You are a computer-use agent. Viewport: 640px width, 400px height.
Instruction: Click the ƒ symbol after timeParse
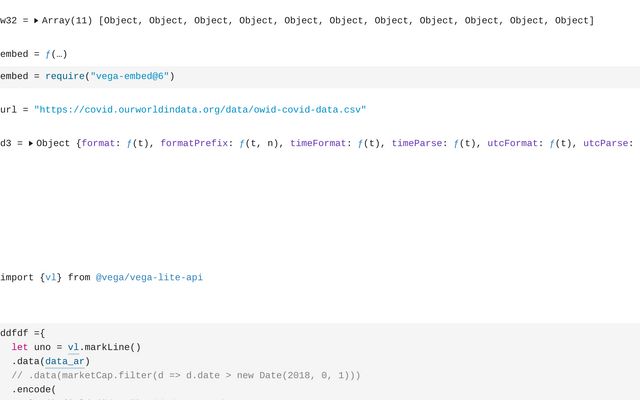[x=456, y=144]
